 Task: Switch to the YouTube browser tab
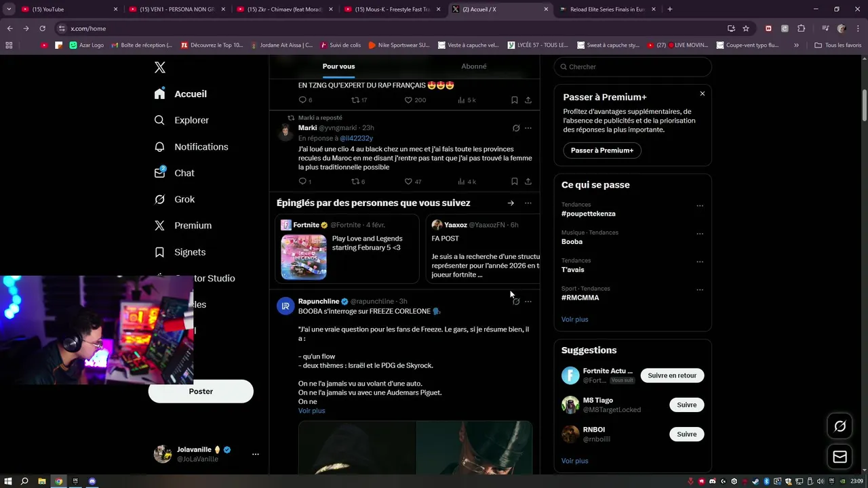68,9
